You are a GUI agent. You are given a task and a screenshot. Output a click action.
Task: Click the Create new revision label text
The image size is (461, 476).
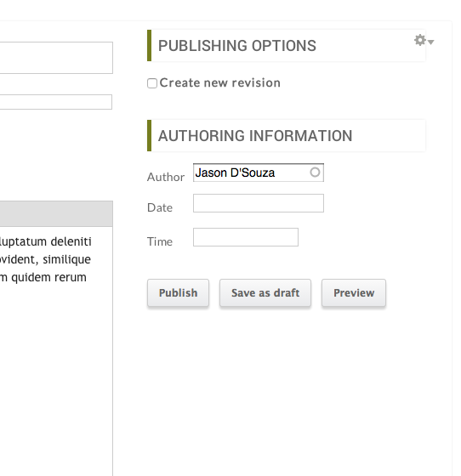tap(220, 82)
